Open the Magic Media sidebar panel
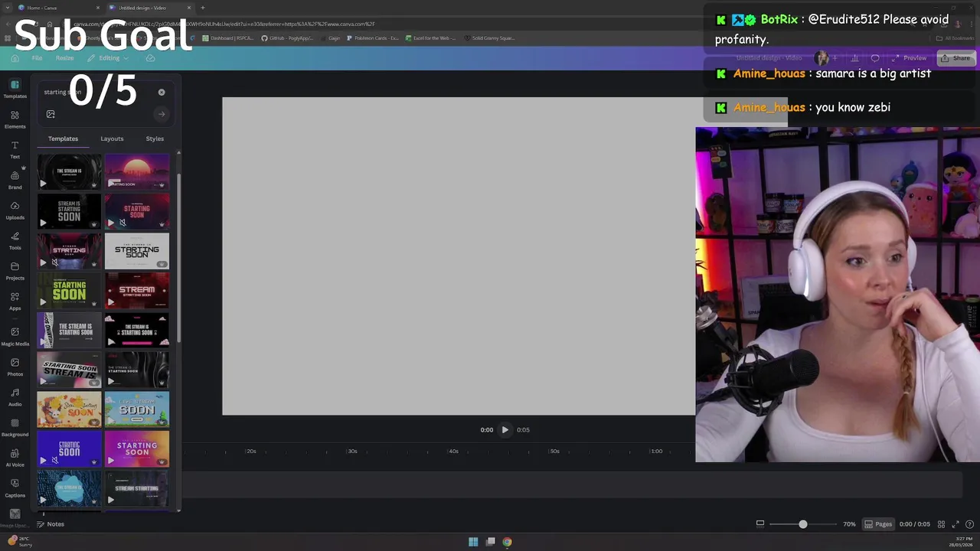This screenshot has height=551, width=980. point(15,336)
